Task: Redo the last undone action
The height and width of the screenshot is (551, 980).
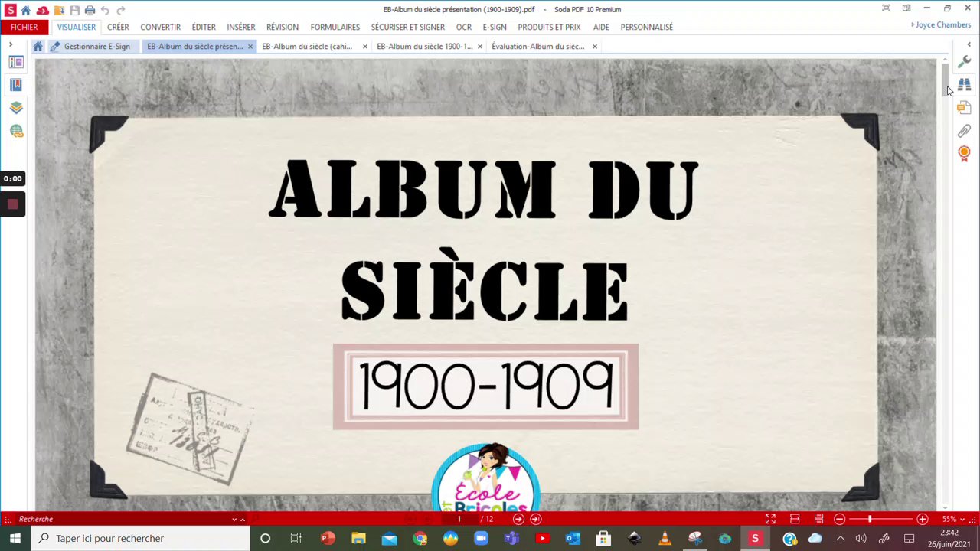Action: tap(120, 10)
